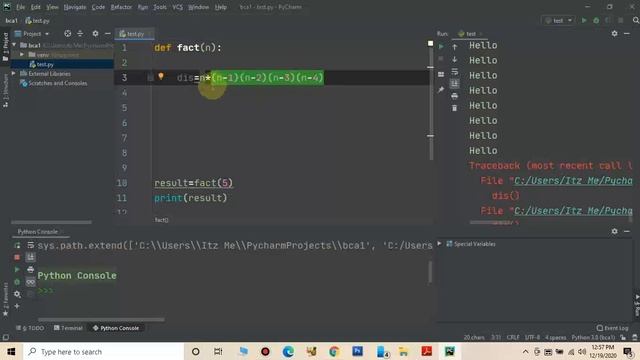
Task: Collapse the bca1 project root folder
Action: (15, 45)
